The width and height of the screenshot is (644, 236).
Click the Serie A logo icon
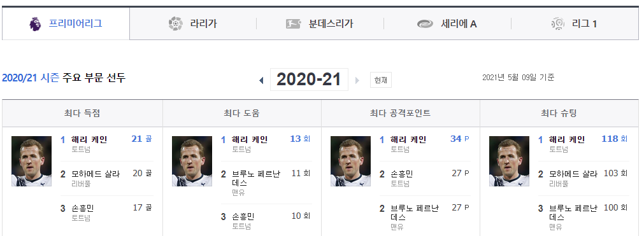(425, 24)
